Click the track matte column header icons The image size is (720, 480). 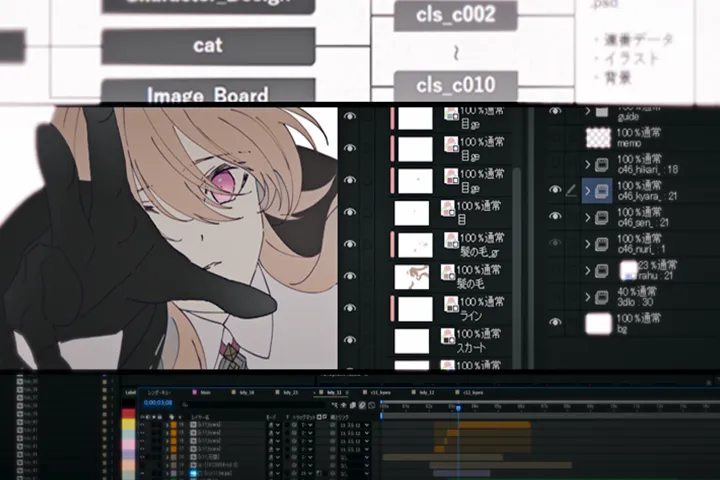point(322,417)
